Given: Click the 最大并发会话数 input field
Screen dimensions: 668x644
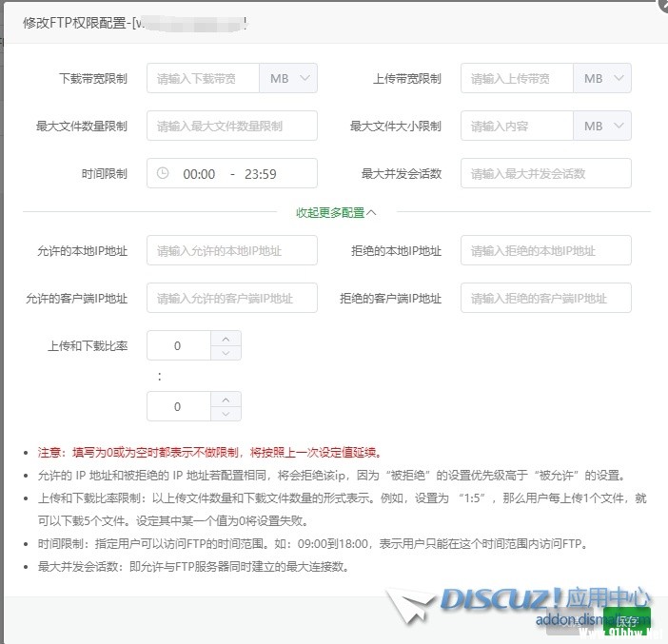Looking at the screenshot, I should (x=545, y=173).
